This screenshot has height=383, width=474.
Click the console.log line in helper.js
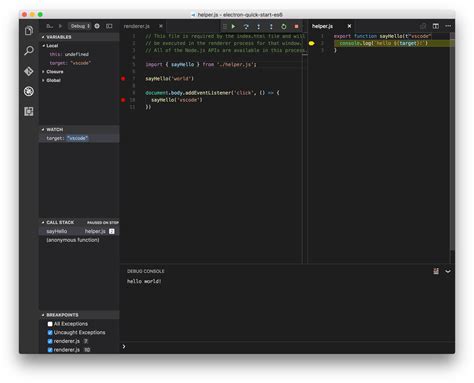tap(383, 43)
